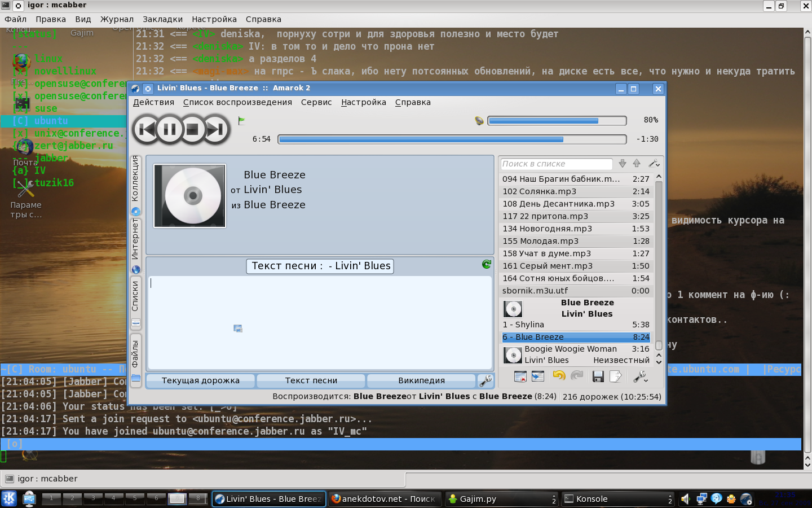Seek in the track progress bar
Image resolution: width=812 pixels, height=508 pixels.
pyautogui.click(x=452, y=139)
